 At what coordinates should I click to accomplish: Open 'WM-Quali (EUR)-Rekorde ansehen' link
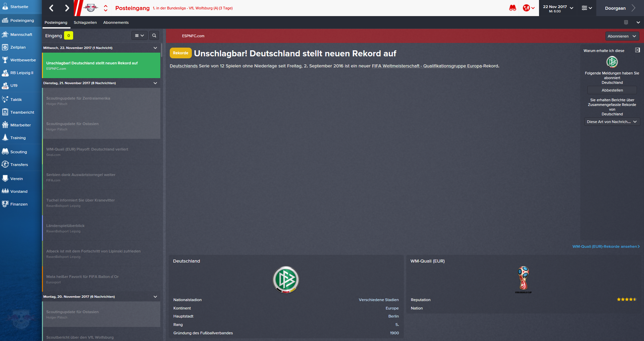[x=606, y=246]
